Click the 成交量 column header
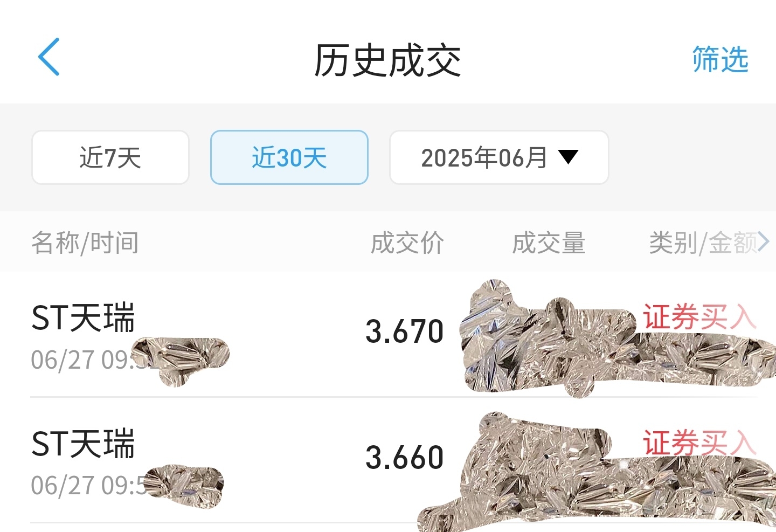 tap(549, 243)
